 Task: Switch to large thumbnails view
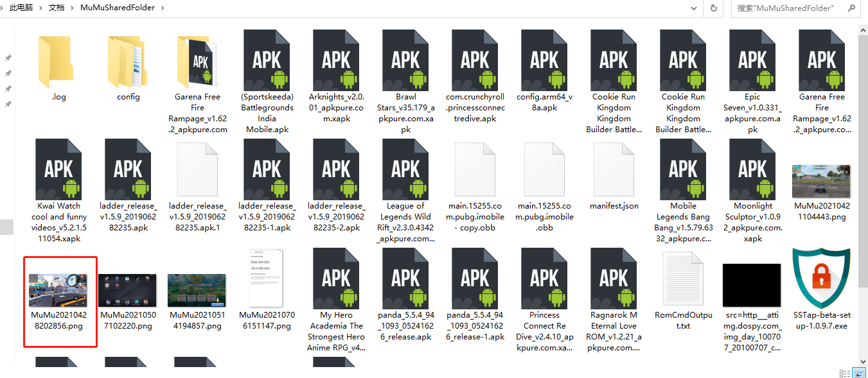pos(858,373)
